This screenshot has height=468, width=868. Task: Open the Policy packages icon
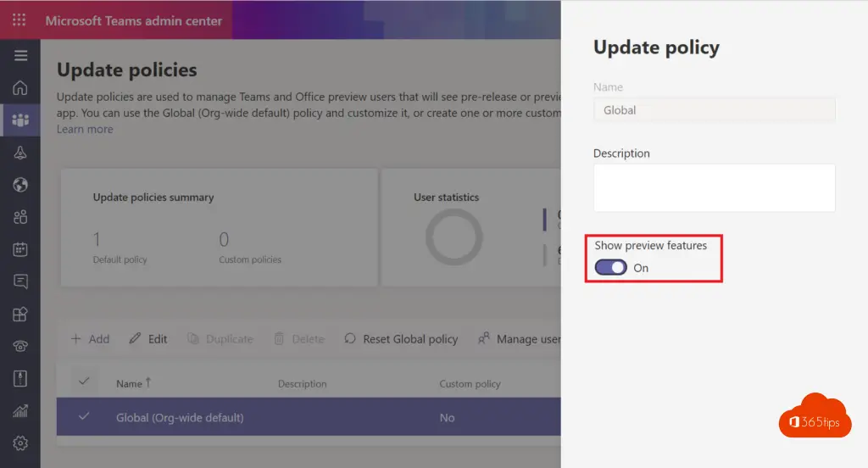20,378
